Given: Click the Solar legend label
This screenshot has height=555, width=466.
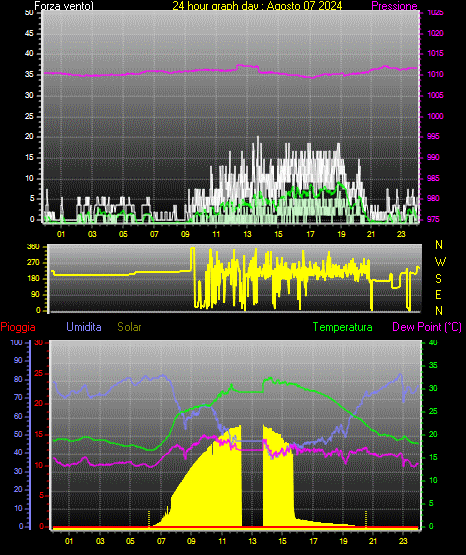Looking at the screenshot, I should click(129, 327).
